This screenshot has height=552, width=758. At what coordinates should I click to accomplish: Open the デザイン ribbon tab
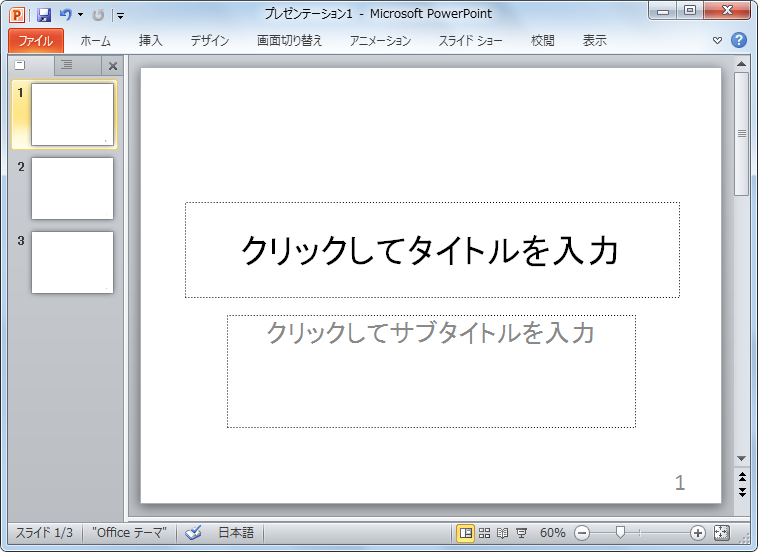coord(210,41)
